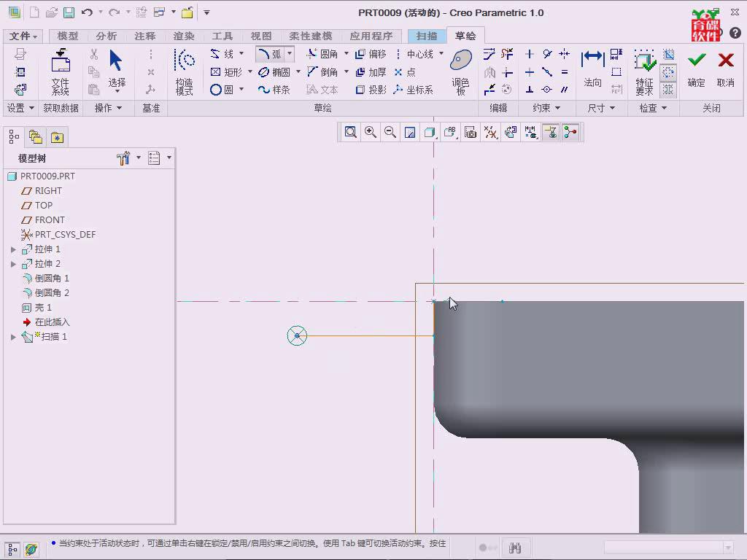Click the Undo icon
This screenshot has width=747, height=560.
87,13
